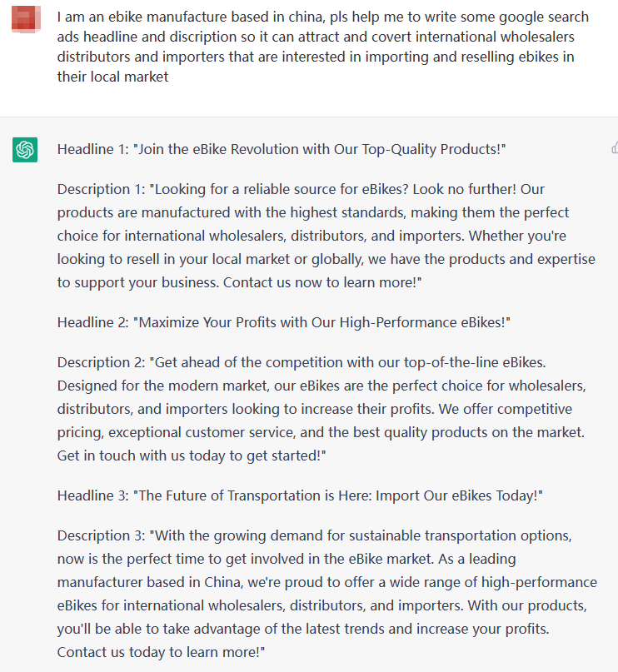The image size is (618, 672).
Task: Click the user prompt about ebike ads
Action: pyautogui.click(x=322, y=47)
